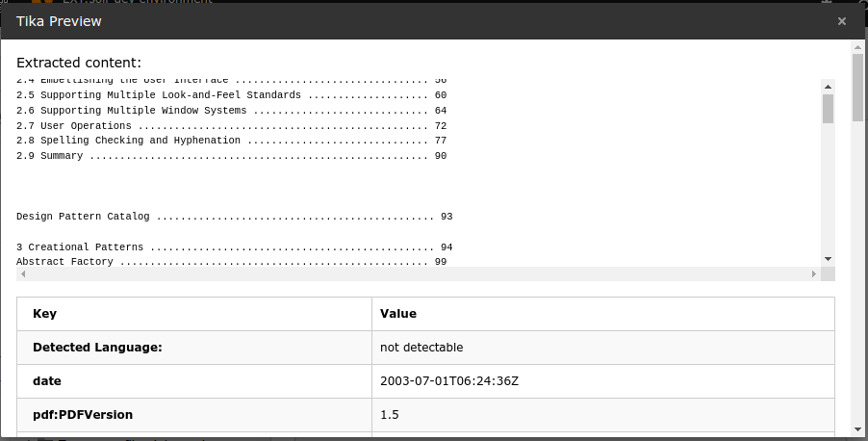Image resolution: width=868 pixels, height=441 pixels.
Task: Click the "Abstract Factory" contents line
Action: 231,262
